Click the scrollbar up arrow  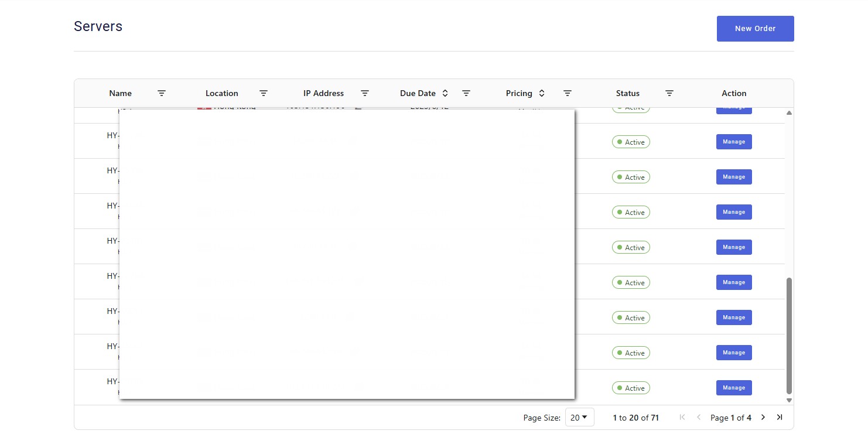tap(789, 112)
